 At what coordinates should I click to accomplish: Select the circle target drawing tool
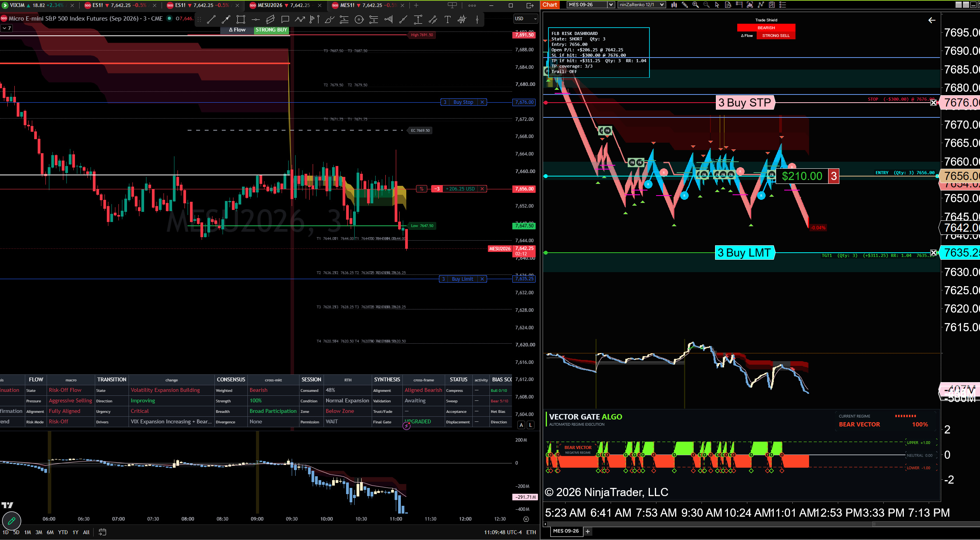[x=359, y=19]
